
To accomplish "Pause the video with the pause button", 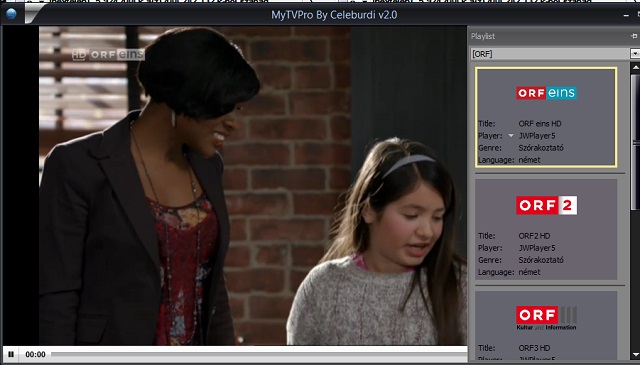I will pyautogui.click(x=11, y=354).
